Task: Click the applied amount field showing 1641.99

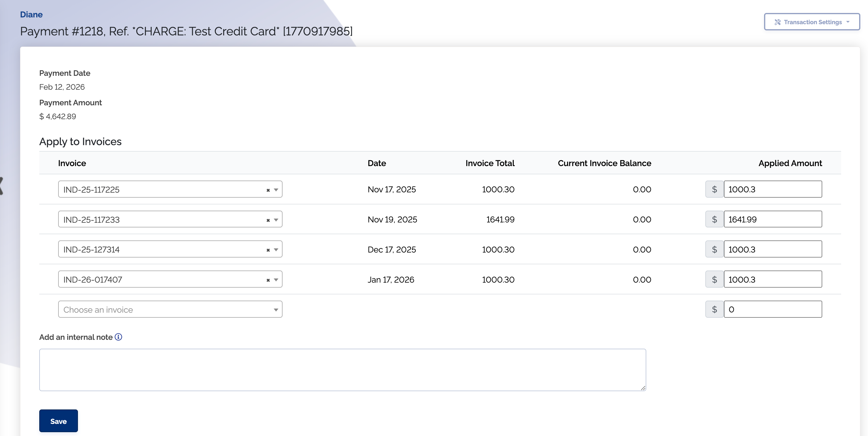Action: 772,219
